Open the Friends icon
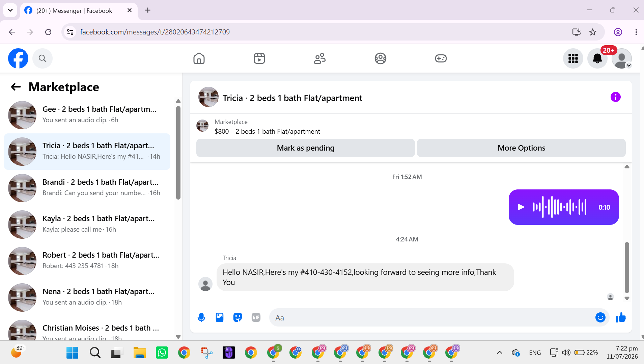This screenshot has width=644, height=364. tap(319, 58)
